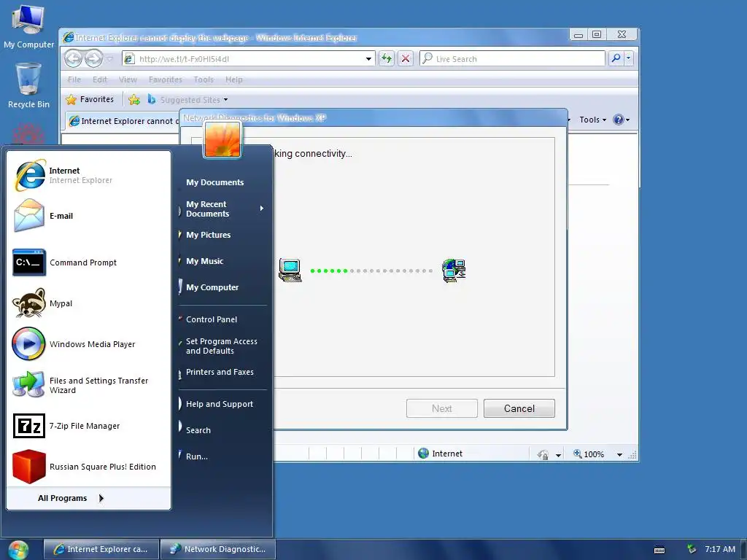This screenshot has height=560, width=747.
Task: Click inside the URL address field
Action: click(x=250, y=59)
